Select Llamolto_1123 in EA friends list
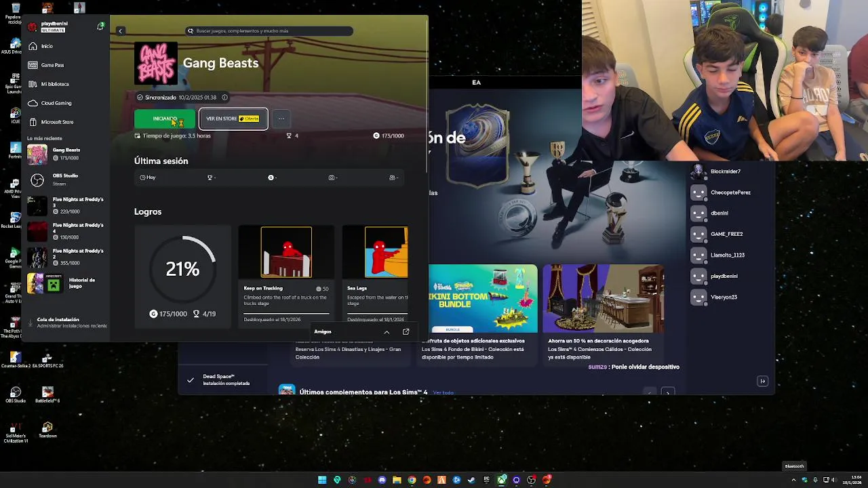The width and height of the screenshot is (868, 488). (727, 255)
